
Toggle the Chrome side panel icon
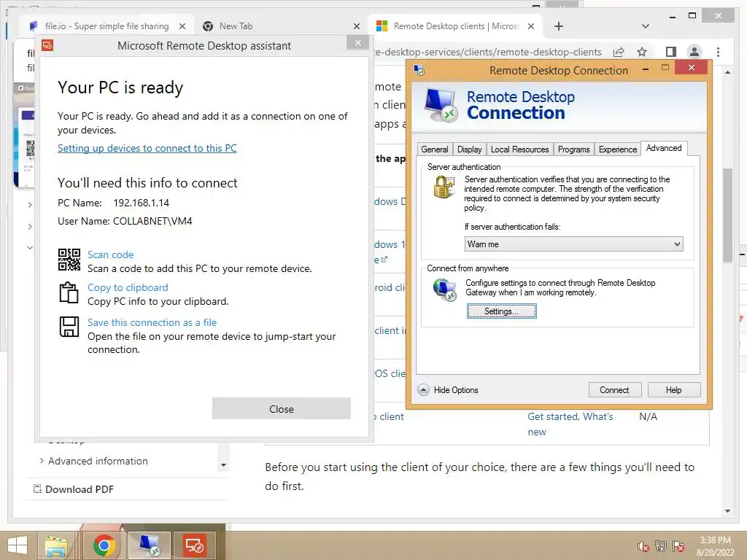(x=671, y=52)
